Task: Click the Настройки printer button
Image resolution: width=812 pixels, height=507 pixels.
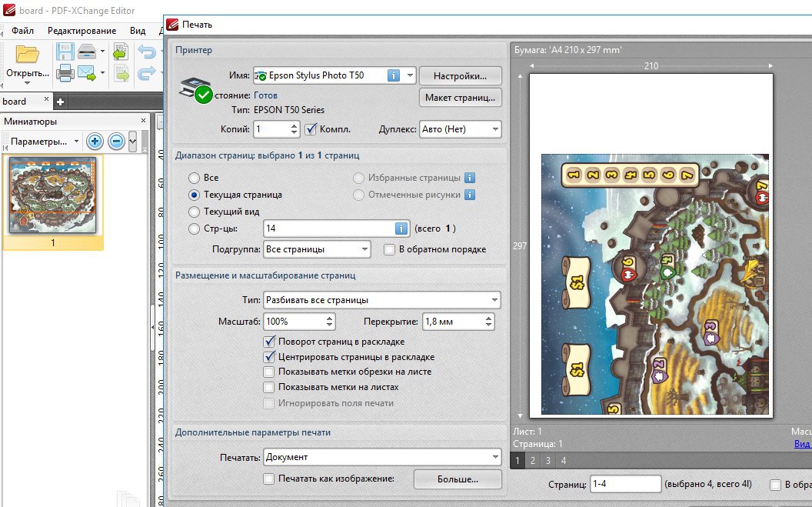Action: pyautogui.click(x=460, y=75)
